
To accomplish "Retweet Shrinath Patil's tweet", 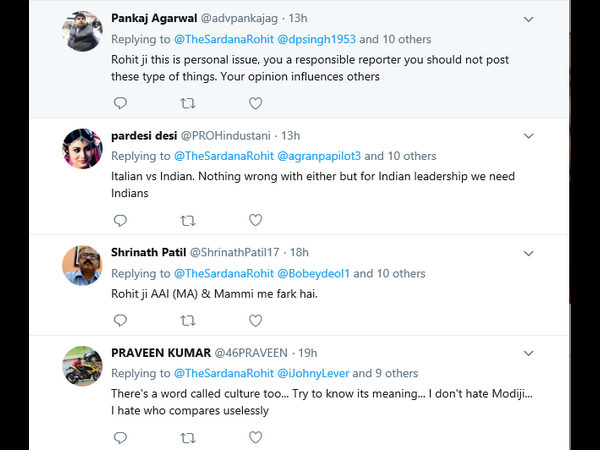I will click(x=187, y=320).
